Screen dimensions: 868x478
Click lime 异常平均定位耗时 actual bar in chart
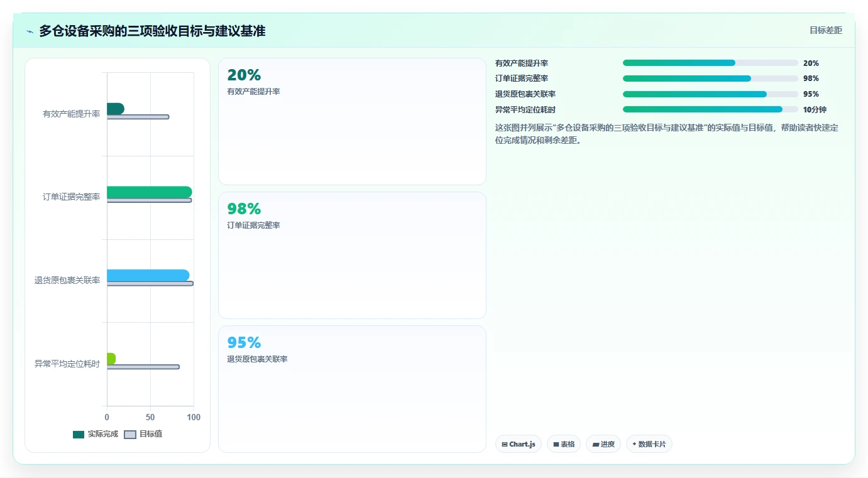pyautogui.click(x=111, y=359)
